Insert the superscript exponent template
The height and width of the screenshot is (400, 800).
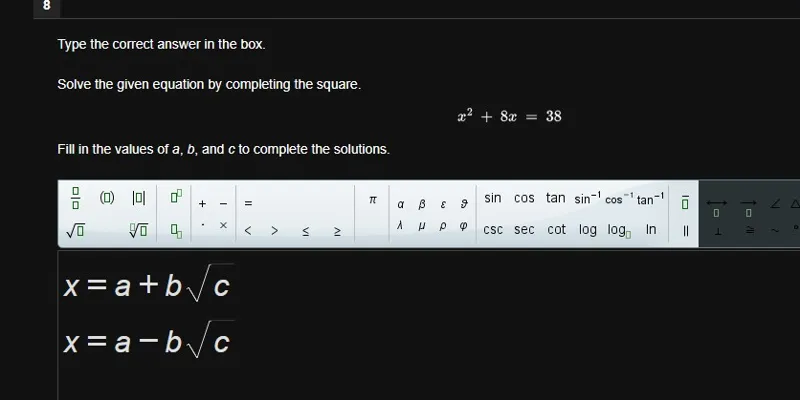point(176,196)
